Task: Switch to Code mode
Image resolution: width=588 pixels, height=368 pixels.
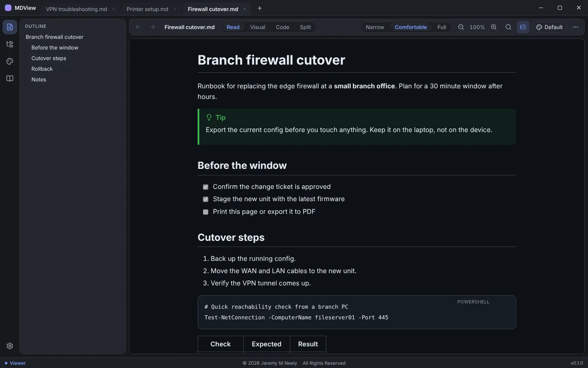Action: (x=283, y=27)
